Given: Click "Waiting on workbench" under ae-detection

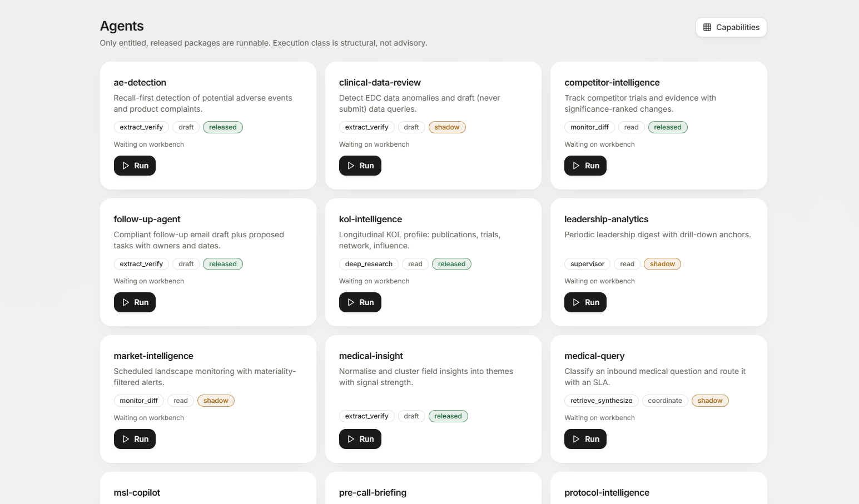Looking at the screenshot, I should tap(149, 144).
